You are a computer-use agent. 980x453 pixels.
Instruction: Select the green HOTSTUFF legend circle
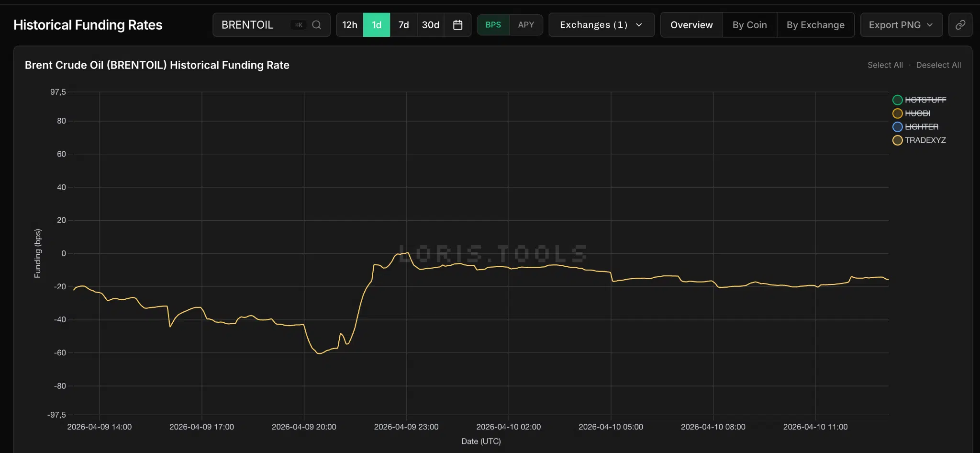(898, 100)
